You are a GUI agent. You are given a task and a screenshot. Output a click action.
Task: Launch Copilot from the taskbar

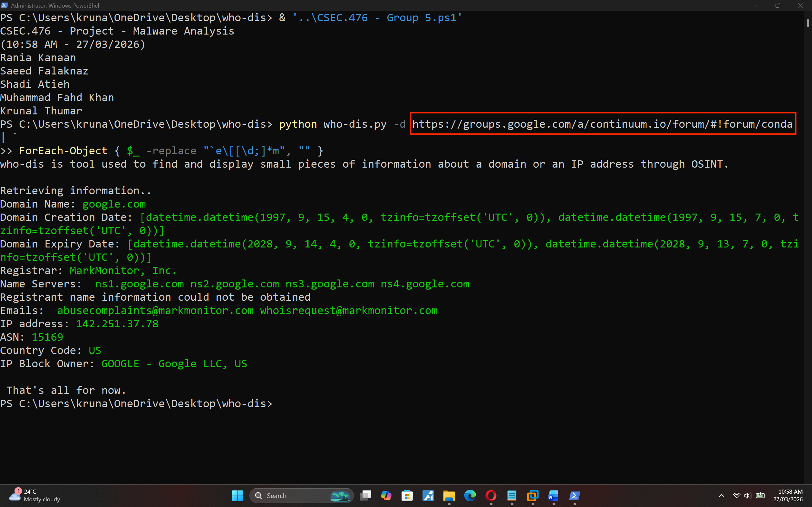coord(386,495)
